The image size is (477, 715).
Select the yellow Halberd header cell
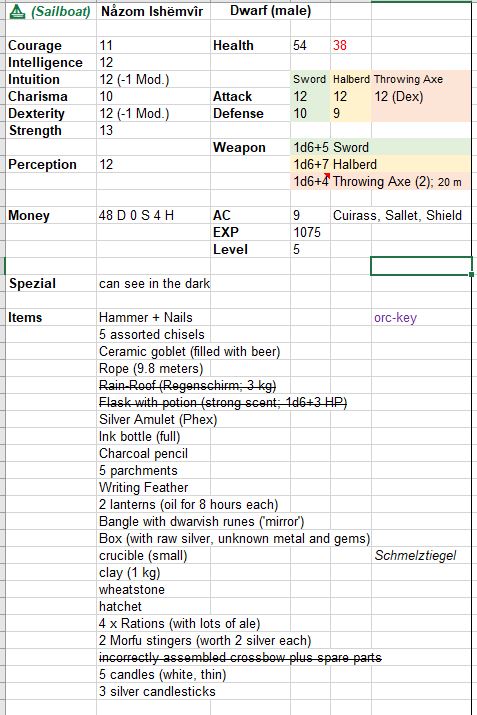(x=351, y=79)
